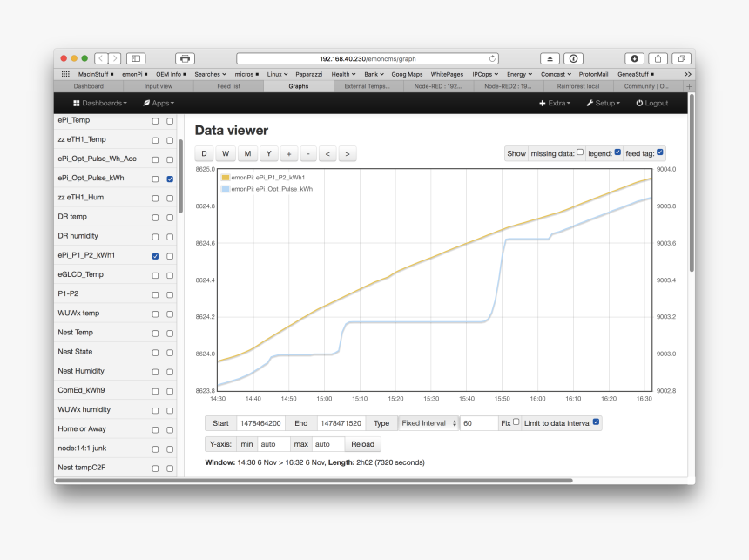Screen dimensions: 749x560
Task: Go forward with Safari forward arrow
Action: click(115, 58)
